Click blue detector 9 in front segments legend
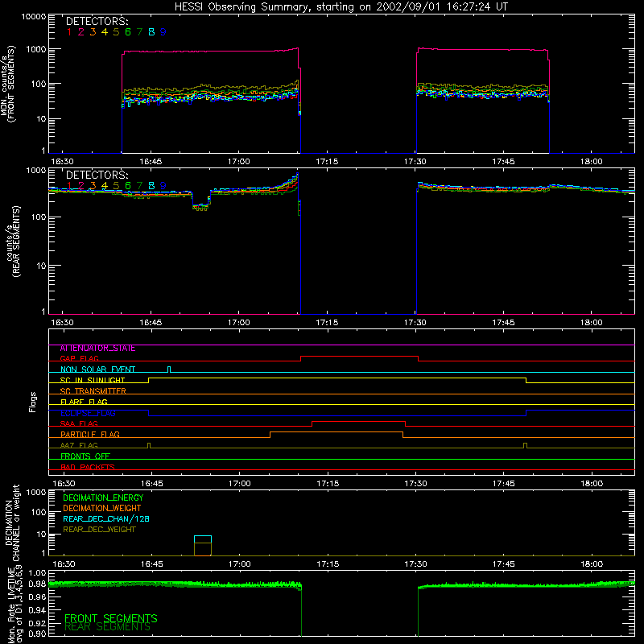 [163, 31]
